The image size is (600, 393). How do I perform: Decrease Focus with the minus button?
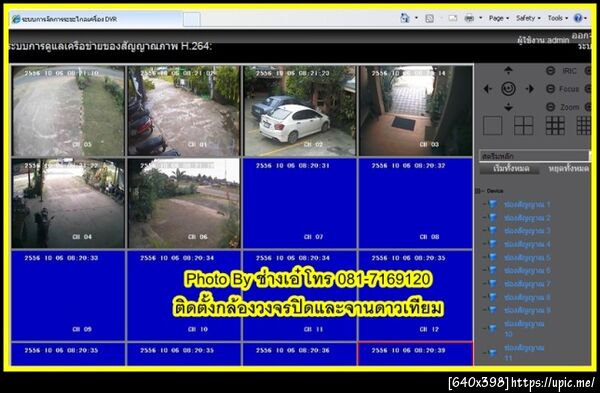(550, 89)
